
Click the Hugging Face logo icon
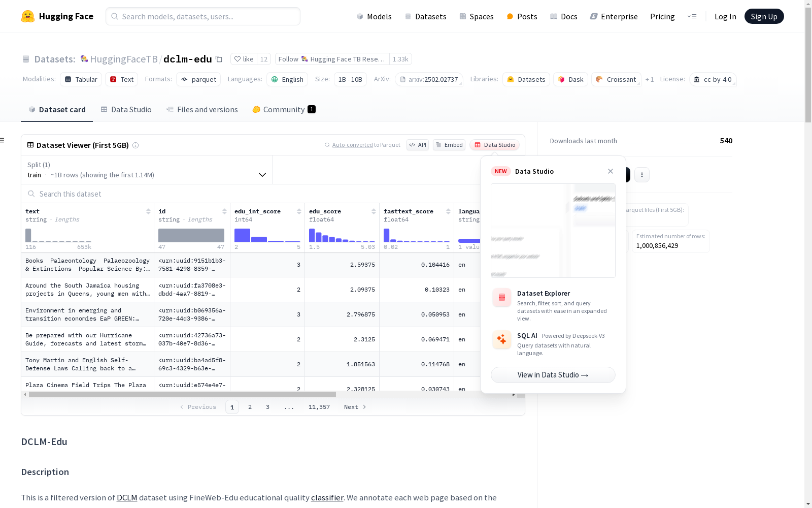click(28, 16)
